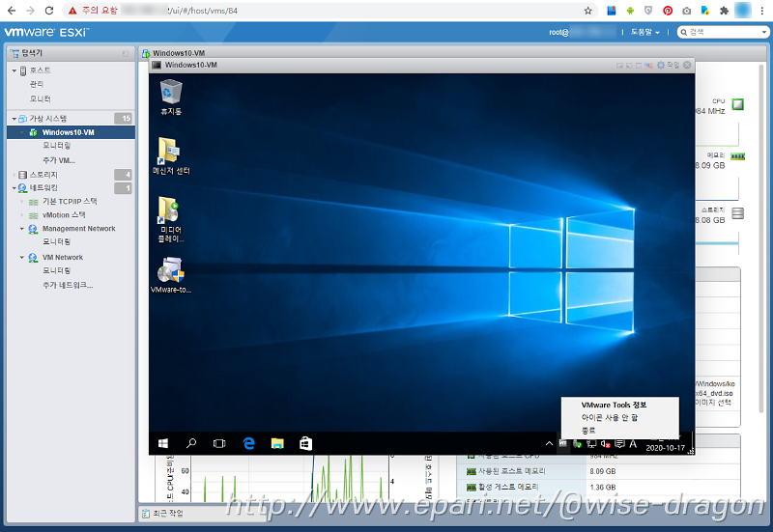The image size is (773, 532).
Task: Click the VMware ESXi logo
Action: pos(46,32)
